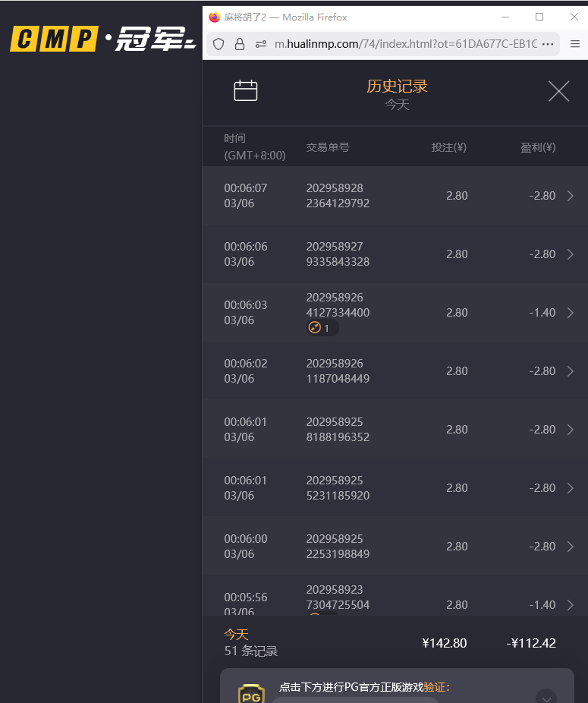The width and height of the screenshot is (588, 703).
Task: Expand the 00:06:00 record details chevron
Action: (571, 547)
